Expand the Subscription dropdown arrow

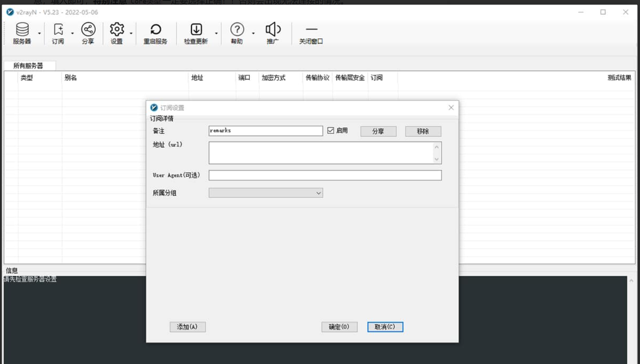(72, 34)
